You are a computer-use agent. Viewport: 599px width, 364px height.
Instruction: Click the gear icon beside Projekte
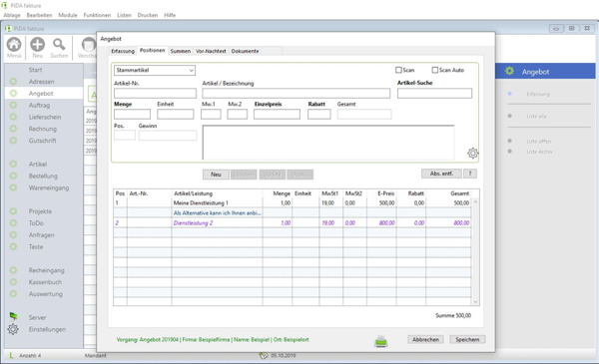(13, 211)
